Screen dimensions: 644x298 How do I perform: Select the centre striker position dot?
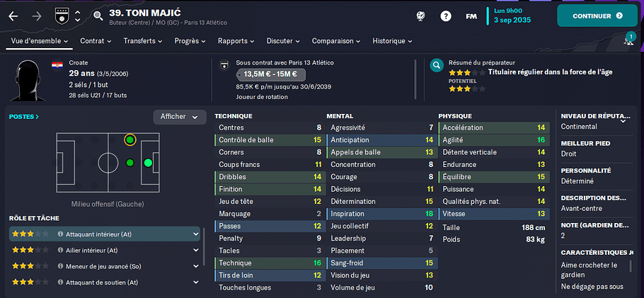click(148, 163)
